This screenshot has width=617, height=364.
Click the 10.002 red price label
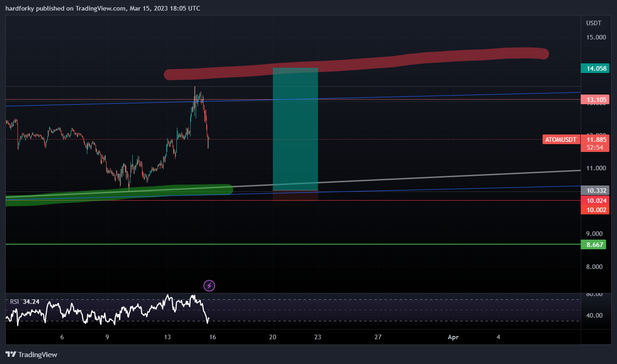click(x=595, y=210)
